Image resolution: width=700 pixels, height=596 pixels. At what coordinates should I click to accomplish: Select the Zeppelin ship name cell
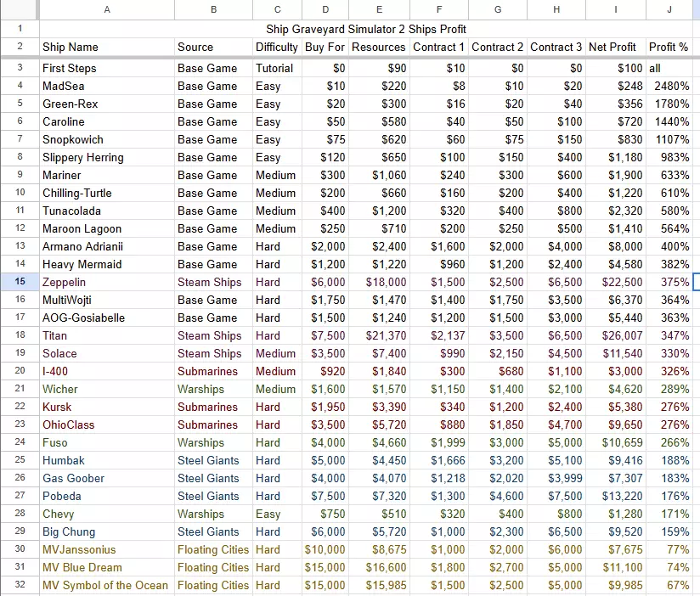point(107,282)
